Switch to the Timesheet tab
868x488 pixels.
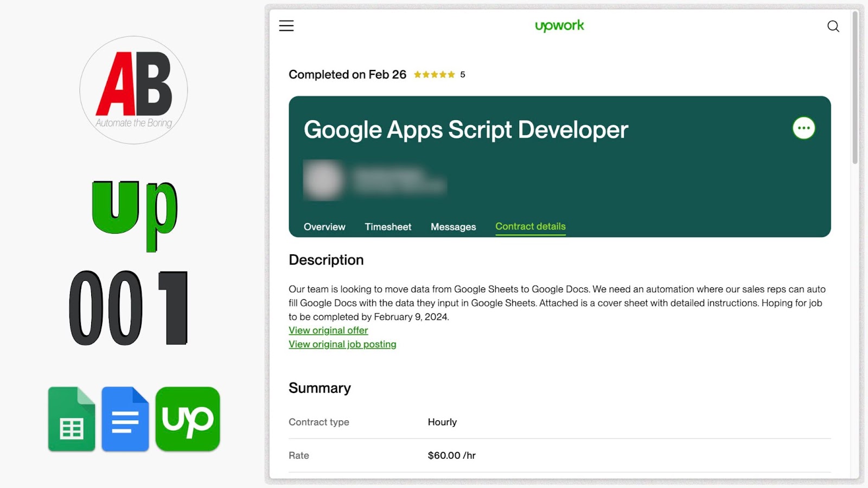point(388,227)
